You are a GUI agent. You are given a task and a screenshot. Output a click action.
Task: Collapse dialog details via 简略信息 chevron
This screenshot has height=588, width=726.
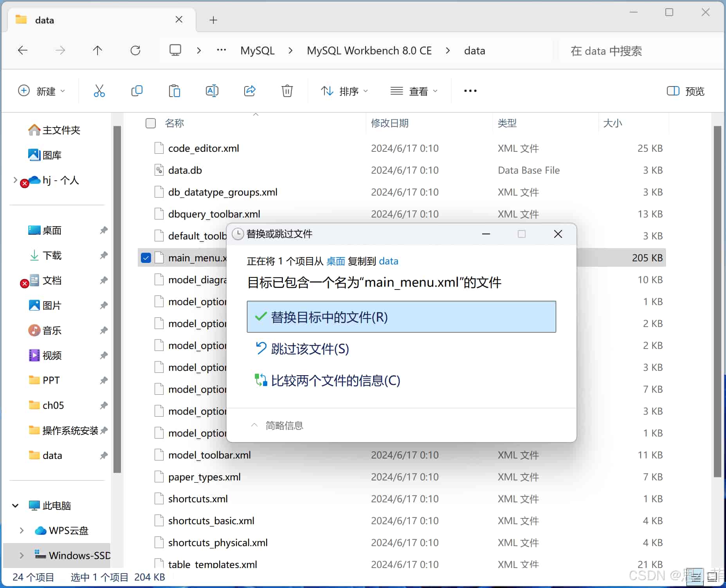click(x=254, y=425)
